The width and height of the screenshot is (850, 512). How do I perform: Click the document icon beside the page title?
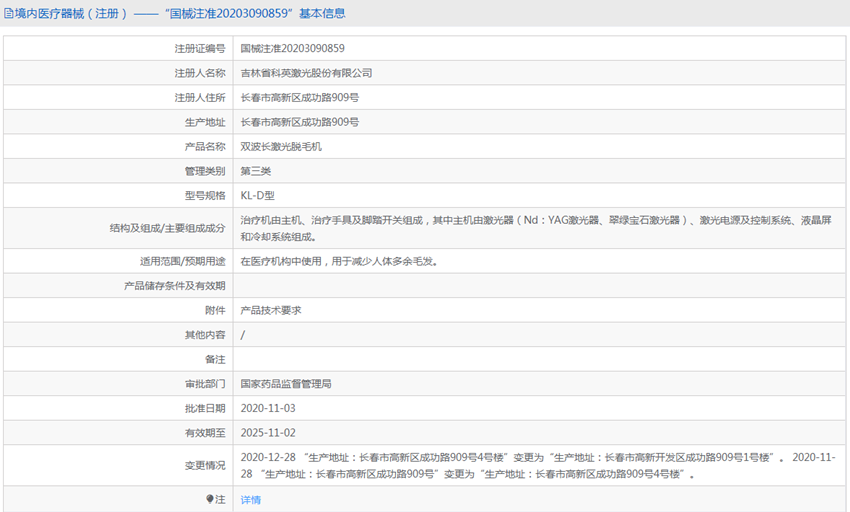click(x=8, y=13)
